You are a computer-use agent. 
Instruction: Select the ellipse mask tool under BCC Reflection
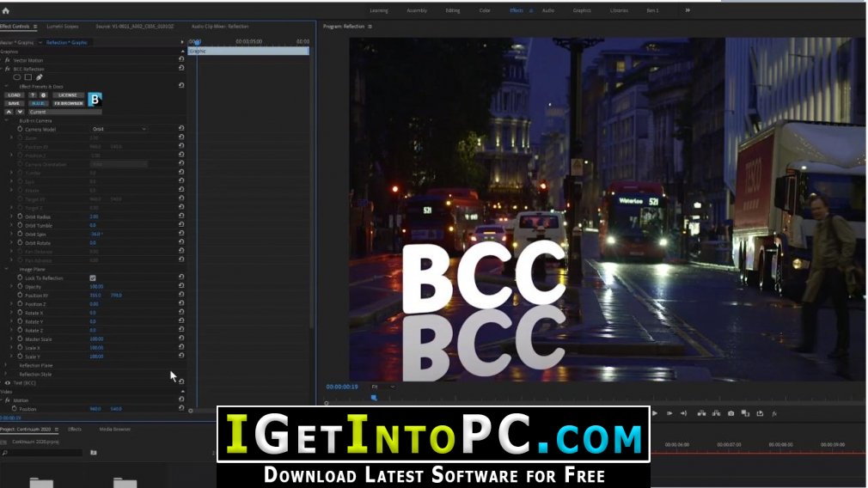click(x=17, y=77)
